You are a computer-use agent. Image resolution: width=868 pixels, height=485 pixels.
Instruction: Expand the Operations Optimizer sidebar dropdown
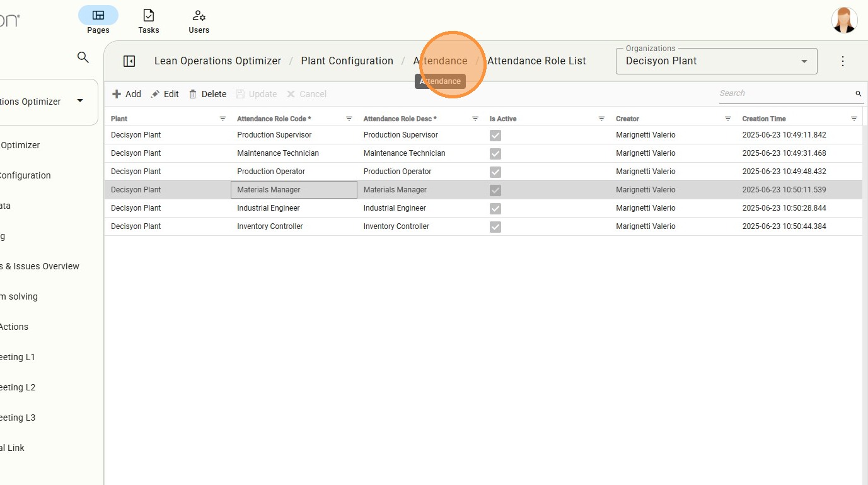click(x=80, y=101)
